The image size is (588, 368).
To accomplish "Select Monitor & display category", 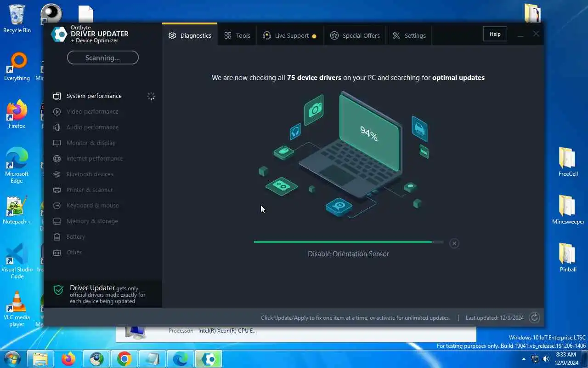I will pos(104,143).
